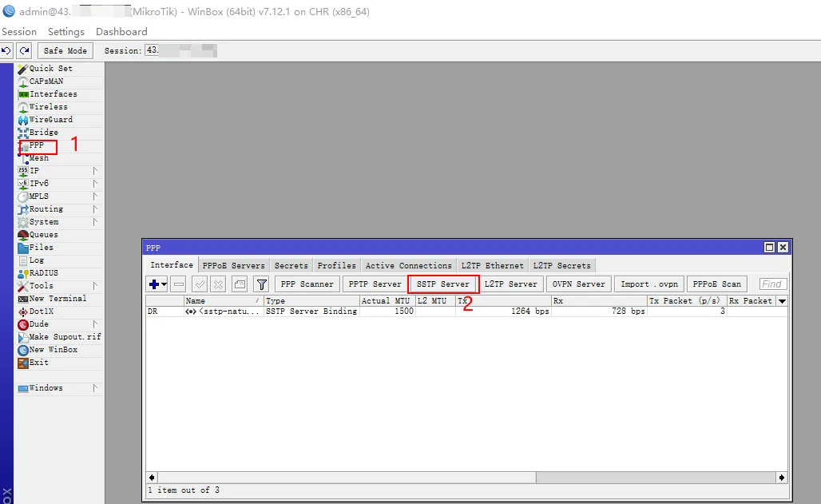Expand the System submenu
Viewport: 821px width, 504px height.
point(95,222)
